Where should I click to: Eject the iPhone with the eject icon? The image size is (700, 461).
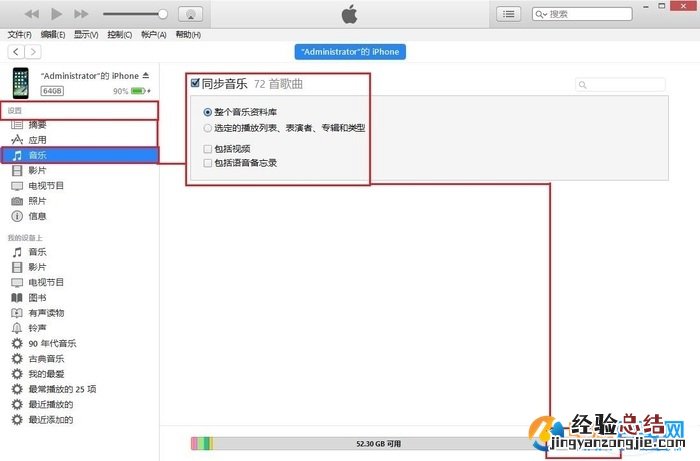(x=146, y=75)
